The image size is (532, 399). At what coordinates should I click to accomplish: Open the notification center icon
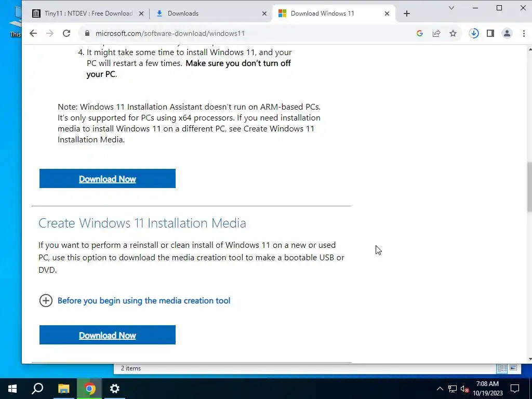pos(515,389)
